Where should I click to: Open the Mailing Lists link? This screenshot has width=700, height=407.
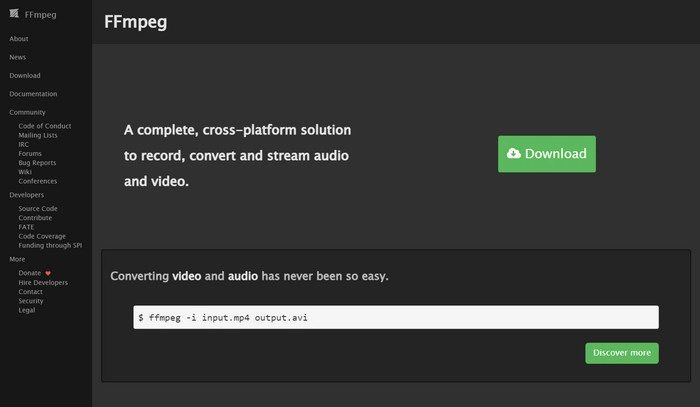[38, 135]
